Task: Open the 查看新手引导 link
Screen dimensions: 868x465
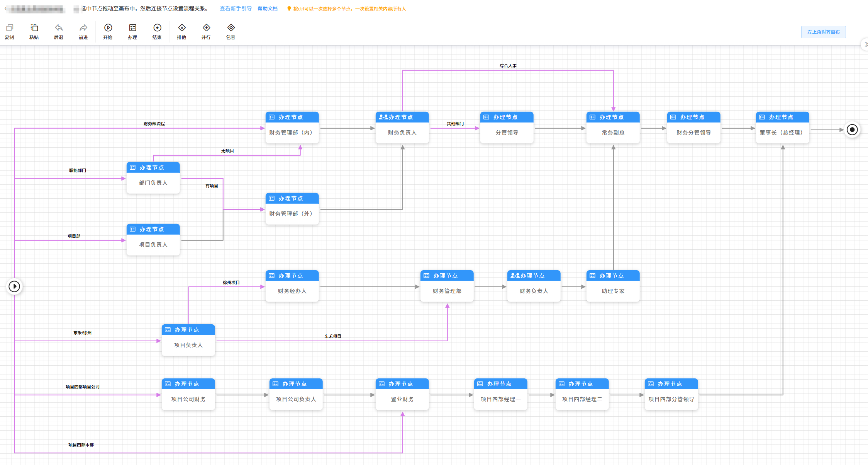Action: [x=236, y=9]
